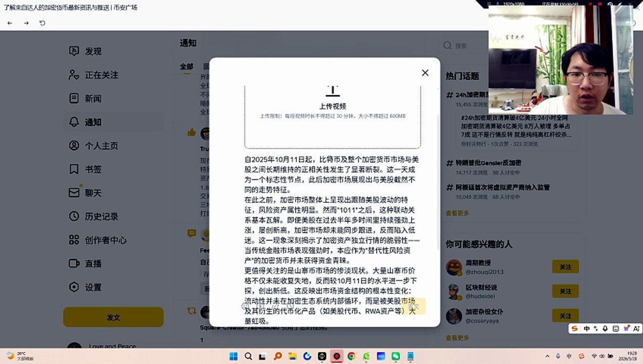Open the Binance app taskbar icon

[x=322, y=356]
